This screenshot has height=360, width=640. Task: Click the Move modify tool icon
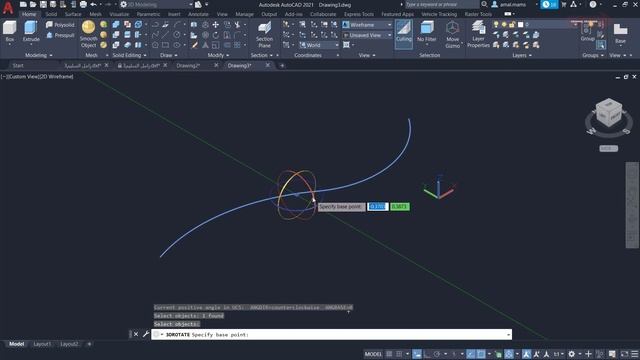pyautogui.click(x=216, y=25)
